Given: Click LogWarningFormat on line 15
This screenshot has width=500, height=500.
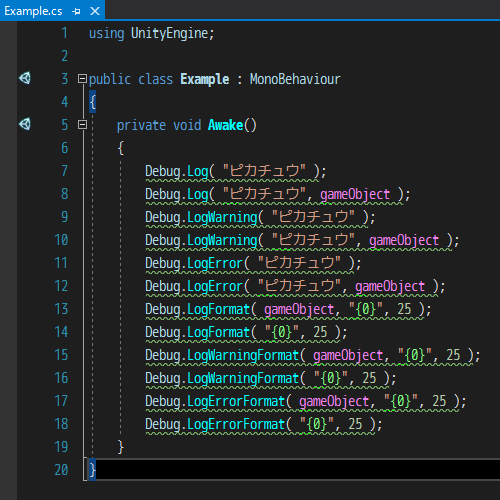Looking at the screenshot, I should pyautogui.click(x=243, y=355).
